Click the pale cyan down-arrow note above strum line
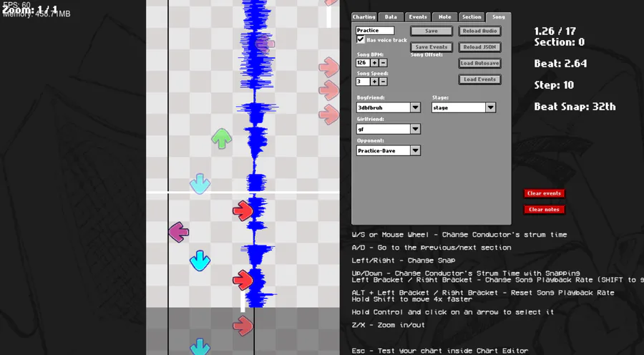This screenshot has width=644, height=355. click(200, 184)
